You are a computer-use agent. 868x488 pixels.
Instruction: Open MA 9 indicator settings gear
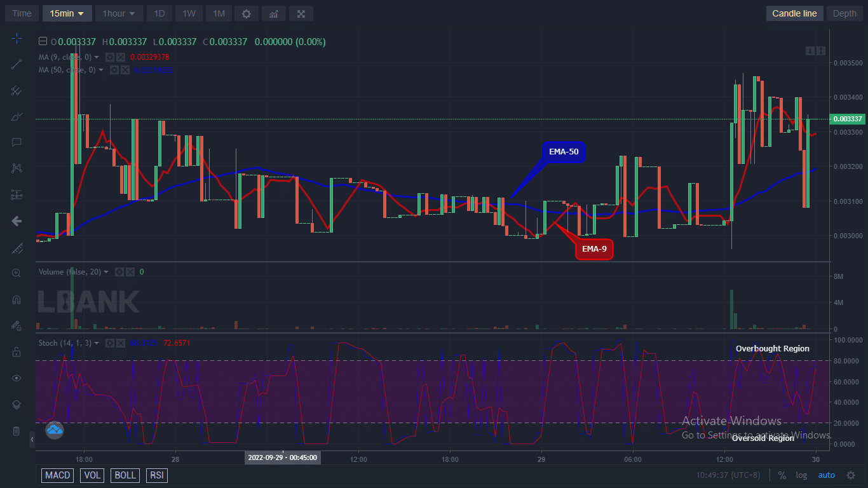pos(110,57)
